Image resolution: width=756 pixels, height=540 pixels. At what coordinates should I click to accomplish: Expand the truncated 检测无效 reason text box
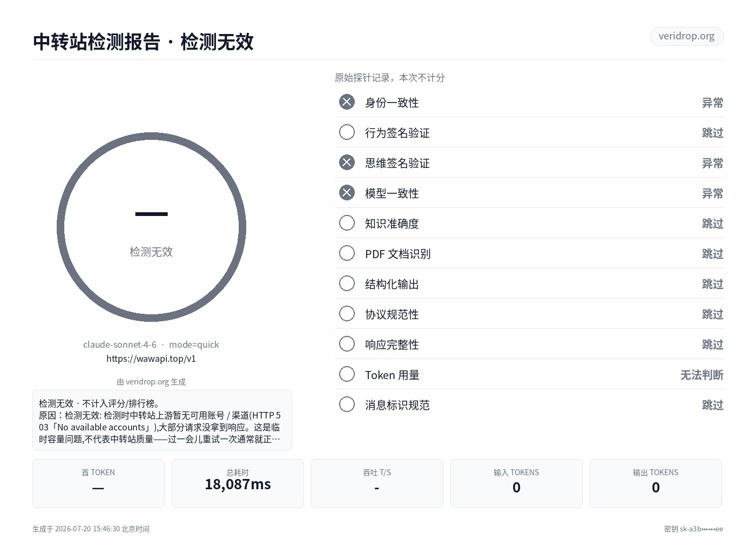[162, 421]
